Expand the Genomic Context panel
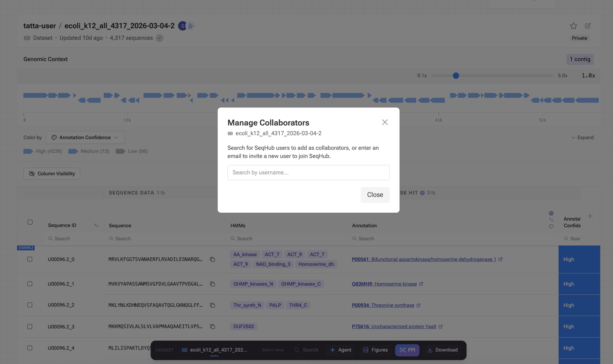 point(582,137)
